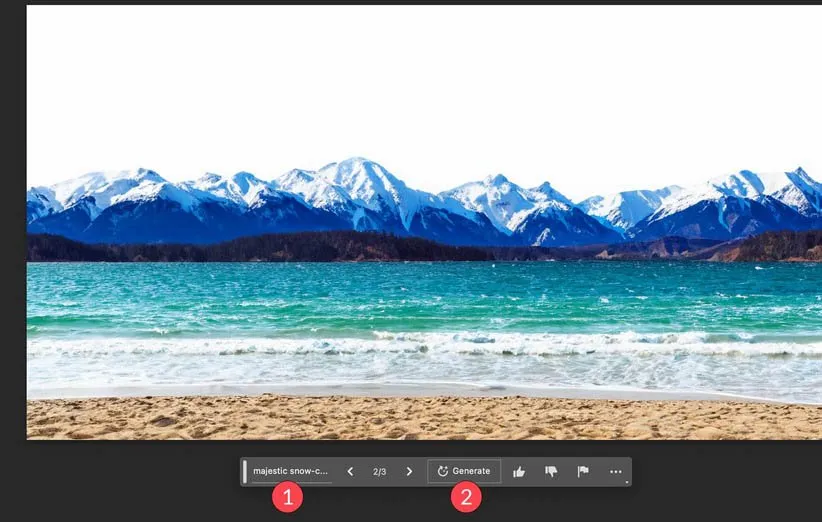Viewport: 822px width, 522px height.
Task: Click the taskbar drag handle grip
Action: click(245, 471)
